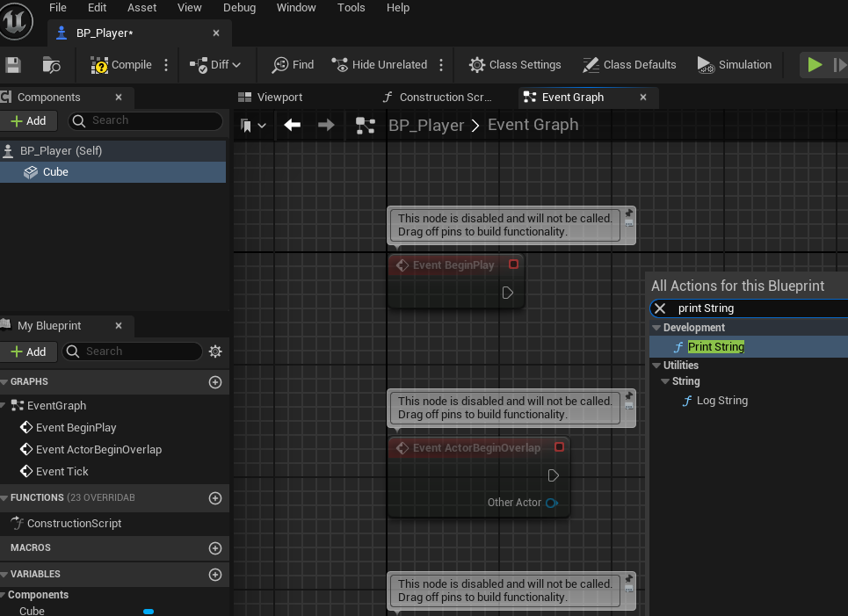Pin the BeginPlay node comment bubble
The height and width of the screenshot is (616, 848).
629,213
